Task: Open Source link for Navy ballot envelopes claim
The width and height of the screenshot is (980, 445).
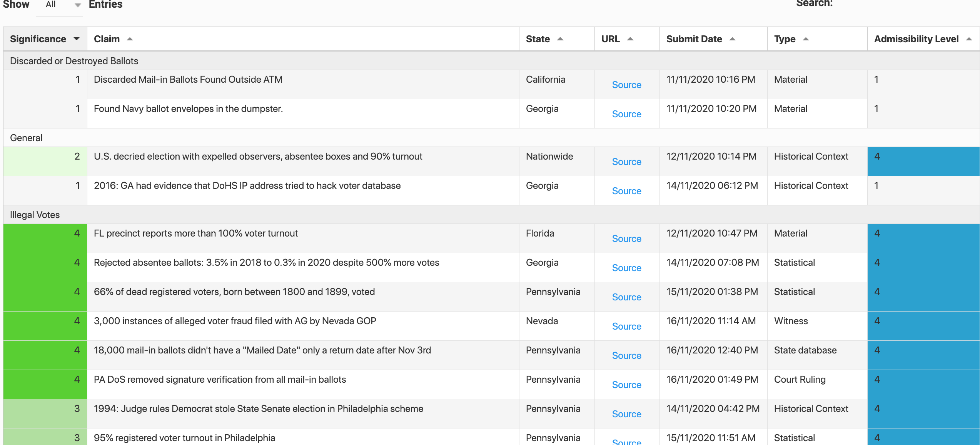Action: (x=626, y=114)
